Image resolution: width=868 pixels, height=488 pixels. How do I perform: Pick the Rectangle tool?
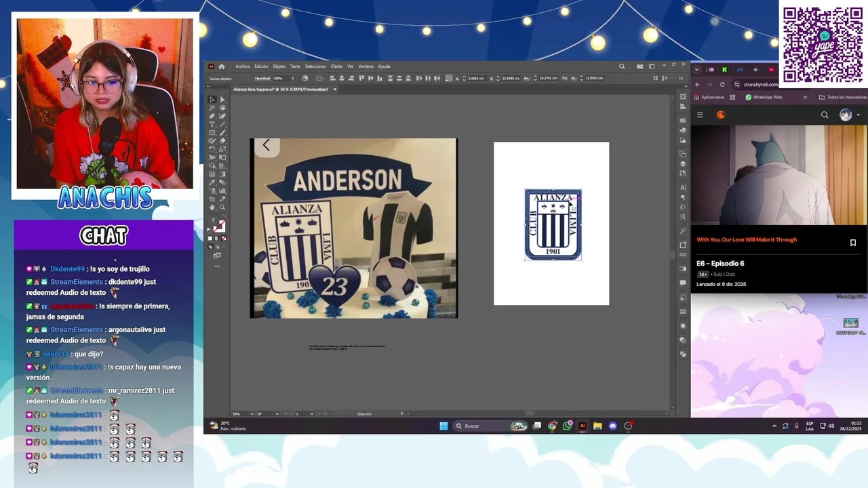click(x=212, y=132)
